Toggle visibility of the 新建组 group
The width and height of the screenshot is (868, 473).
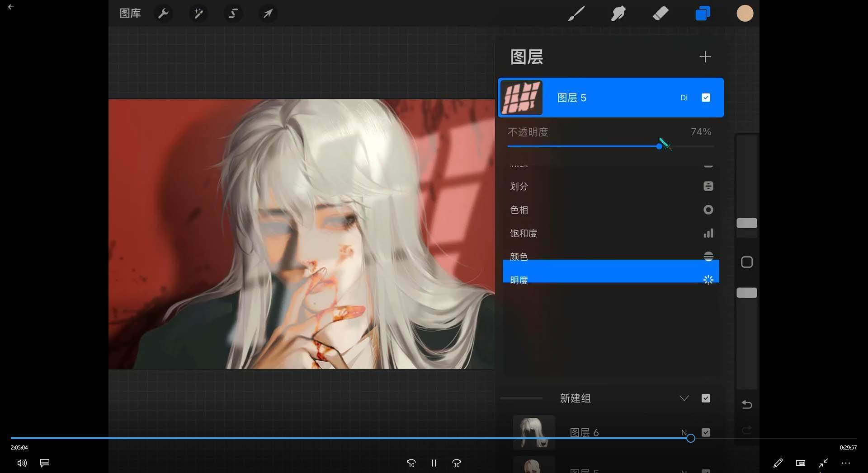706,398
